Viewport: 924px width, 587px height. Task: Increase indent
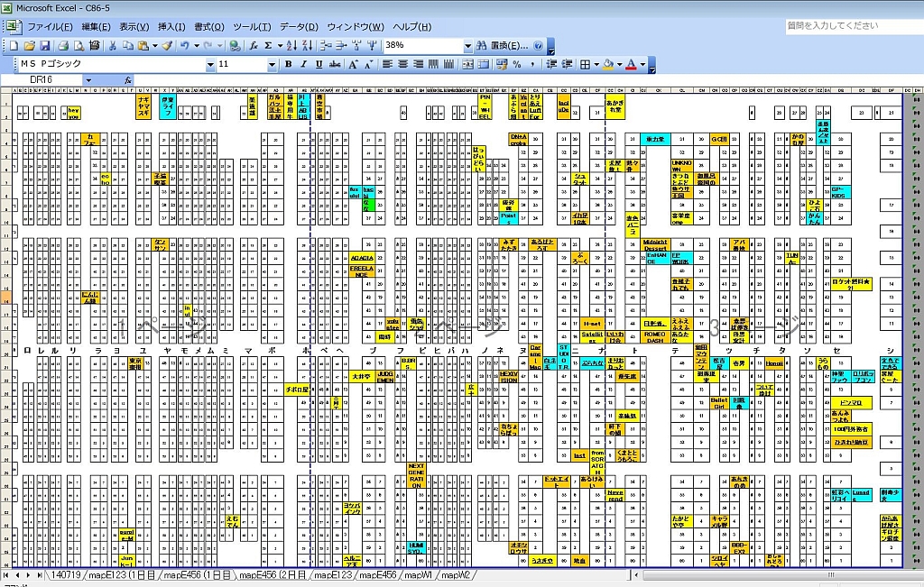tap(567, 64)
